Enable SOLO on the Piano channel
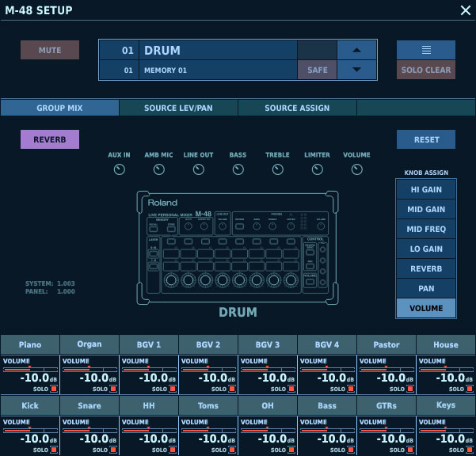Screen dimensions: 476x456 [55, 389]
